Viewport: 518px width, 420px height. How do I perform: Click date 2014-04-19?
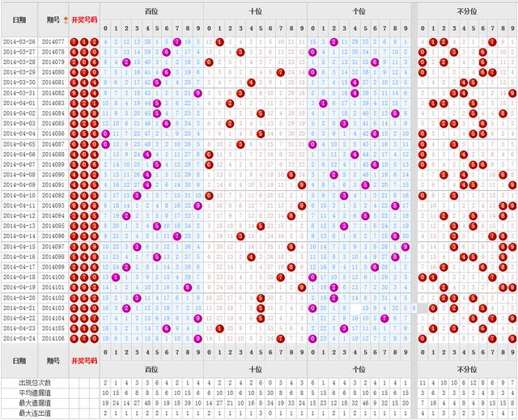[x=19, y=287]
